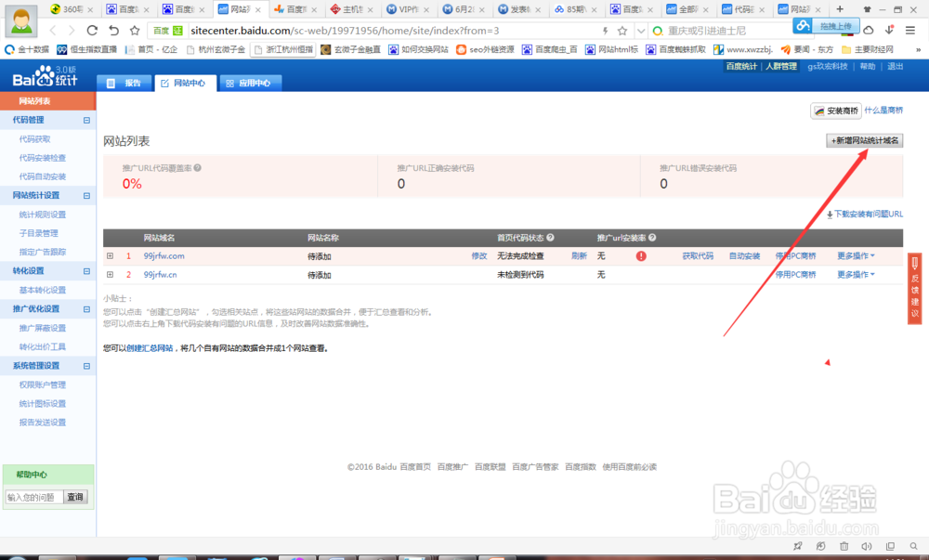Viewport: 929px width, 560px height.
Task: Click the browser URL address field
Action: (x=391, y=31)
